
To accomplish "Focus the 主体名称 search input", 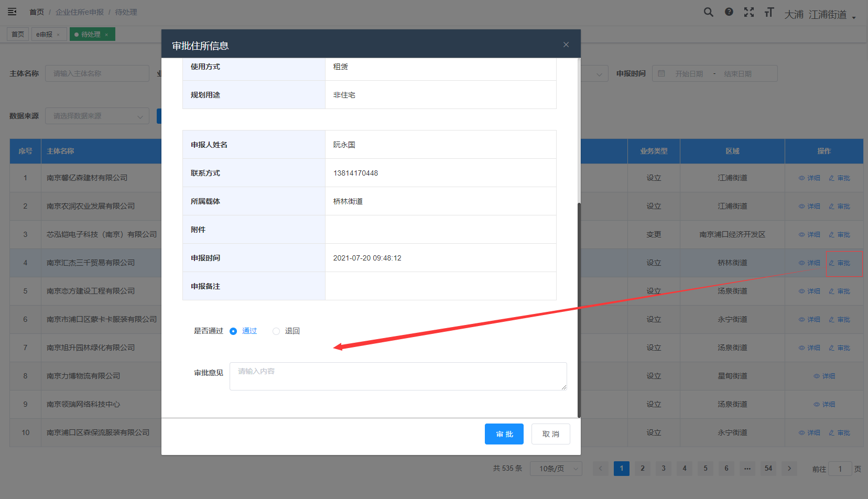I will pos(97,73).
